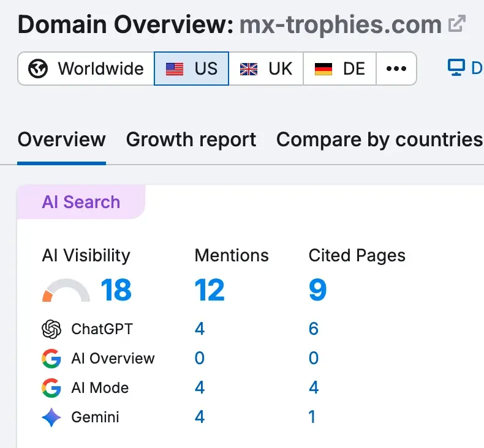Open AI Overview mentions count 0
Image resolution: width=484 pixels, height=448 pixels.
click(200, 358)
